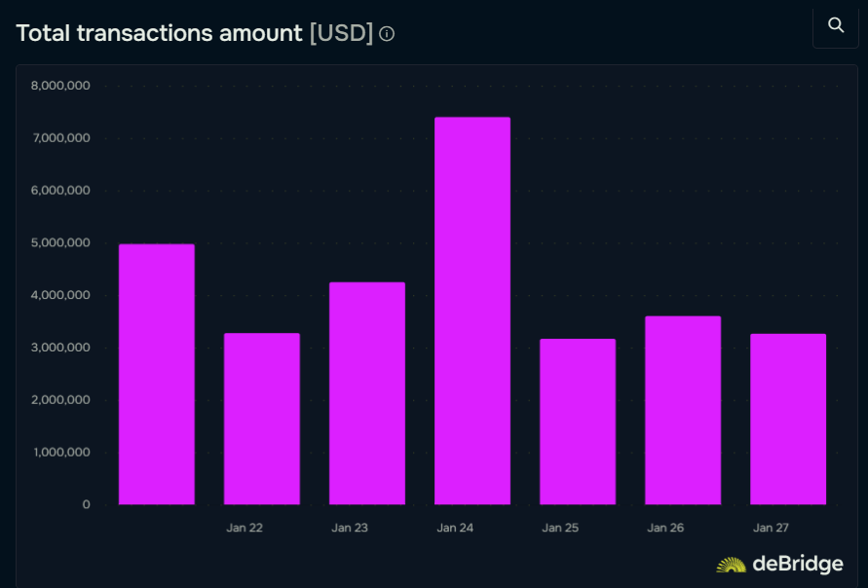The image size is (868, 588).
Task: Select the Jan 25 bar
Action: (577, 423)
